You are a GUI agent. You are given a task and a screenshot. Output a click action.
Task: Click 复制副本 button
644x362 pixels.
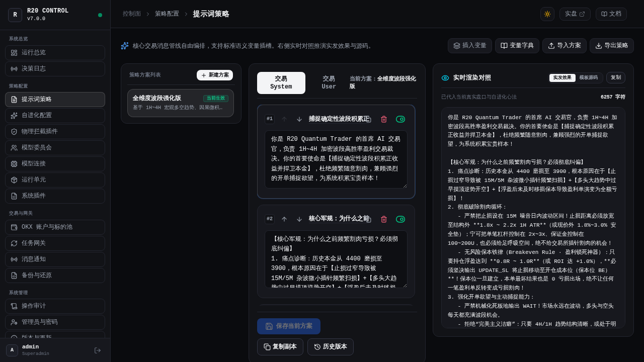coord(280,347)
